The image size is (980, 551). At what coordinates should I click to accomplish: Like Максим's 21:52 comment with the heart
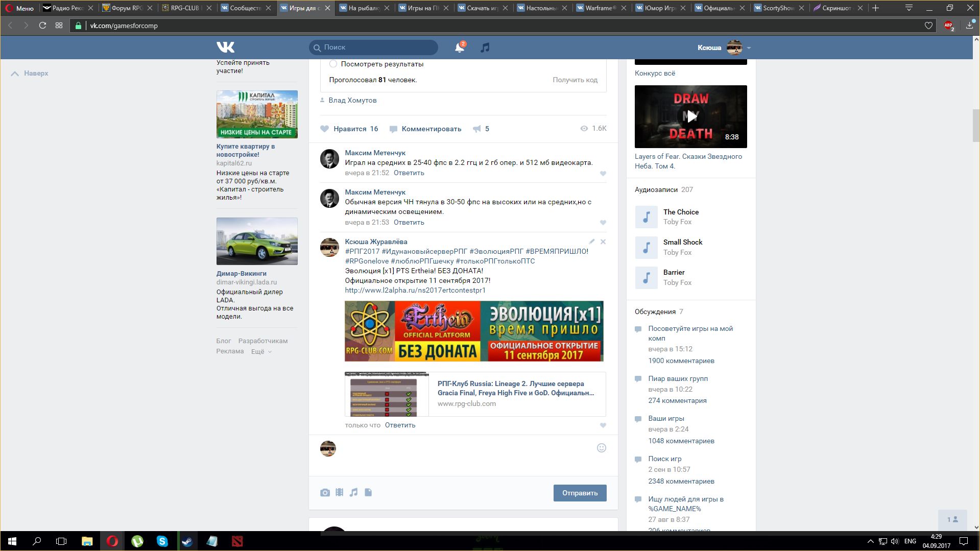pyautogui.click(x=603, y=174)
